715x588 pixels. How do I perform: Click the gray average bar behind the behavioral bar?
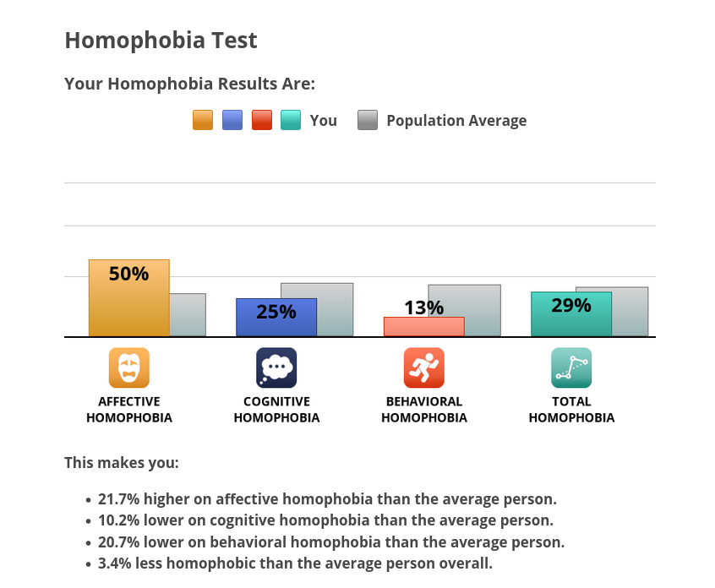click(483, 310)
